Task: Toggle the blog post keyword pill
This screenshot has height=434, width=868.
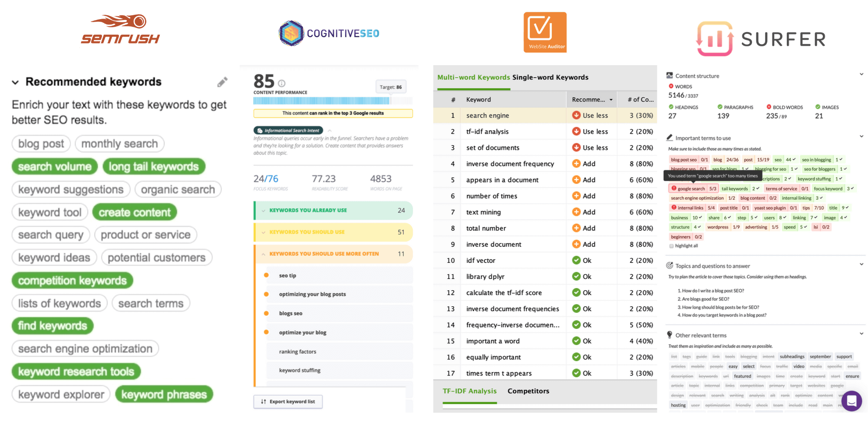Action: coord(41,143)
